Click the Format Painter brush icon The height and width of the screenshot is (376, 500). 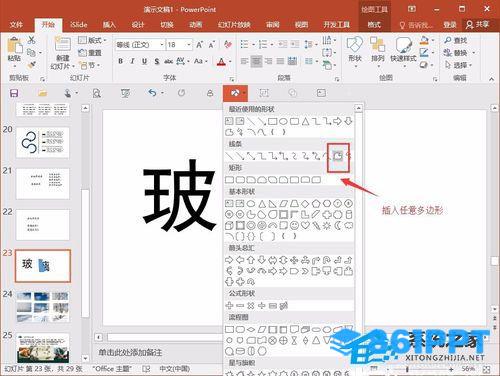pos(31,65)
